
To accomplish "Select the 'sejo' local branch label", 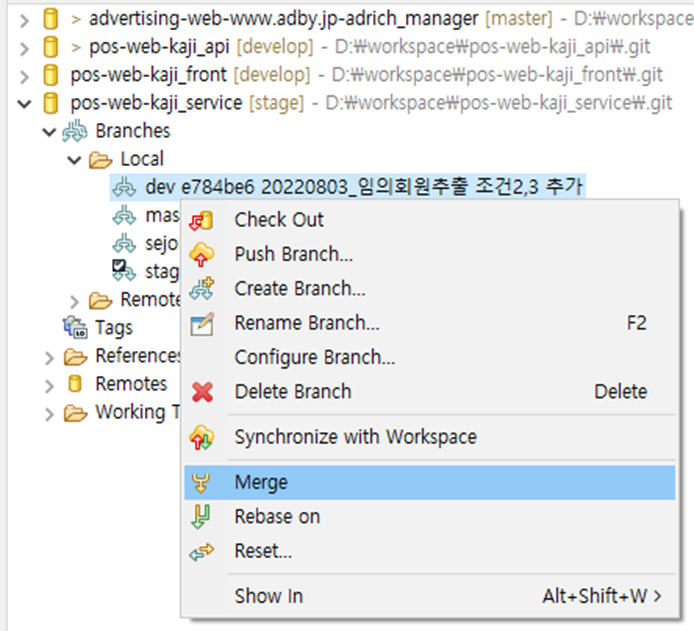I will [x=162, y=244].
